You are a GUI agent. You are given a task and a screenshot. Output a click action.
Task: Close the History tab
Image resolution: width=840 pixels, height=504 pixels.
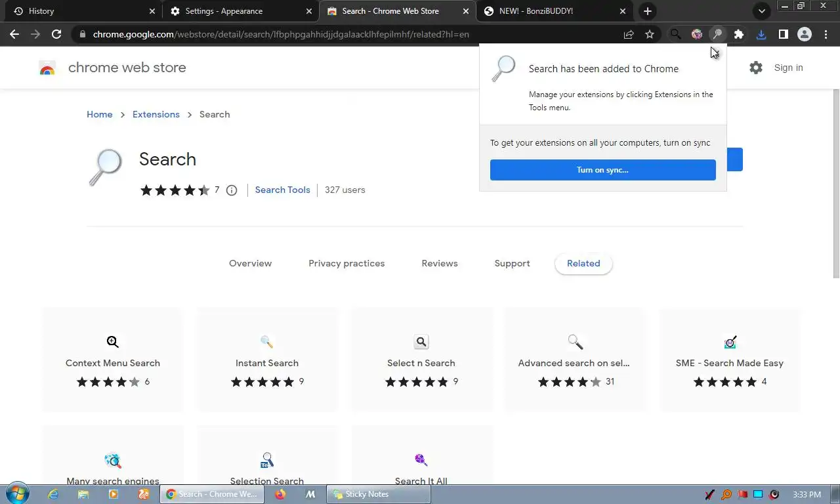coord(152,11)
